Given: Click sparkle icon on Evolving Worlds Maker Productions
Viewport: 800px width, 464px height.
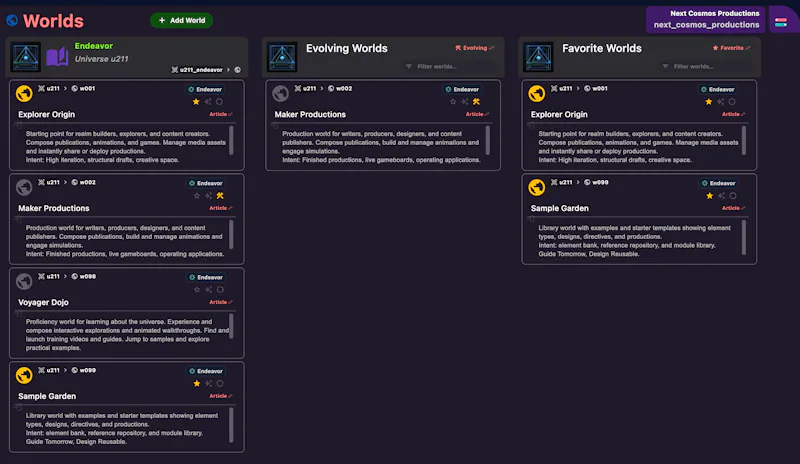Looking at the screenshot, I should pyautogui.click(x=464, y=102).
